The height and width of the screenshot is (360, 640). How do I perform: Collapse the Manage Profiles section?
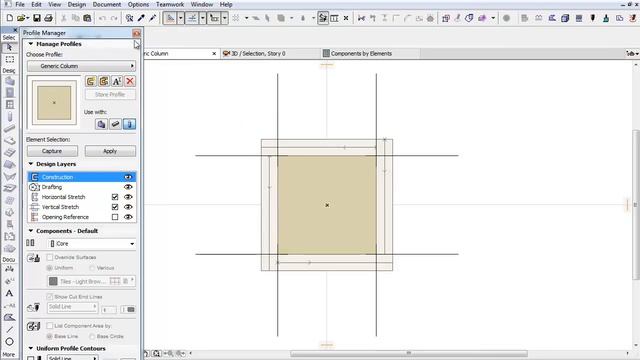[x=31, y=44]
